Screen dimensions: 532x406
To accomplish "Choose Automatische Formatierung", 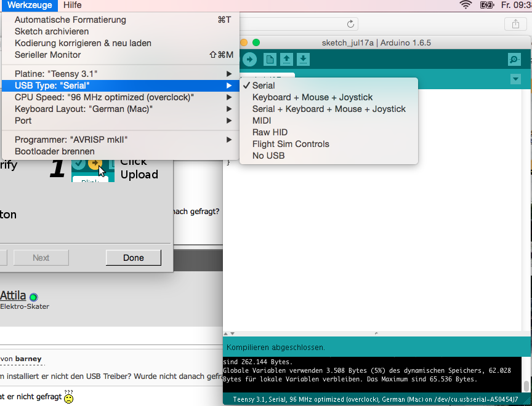I will (x=121, y=20).
